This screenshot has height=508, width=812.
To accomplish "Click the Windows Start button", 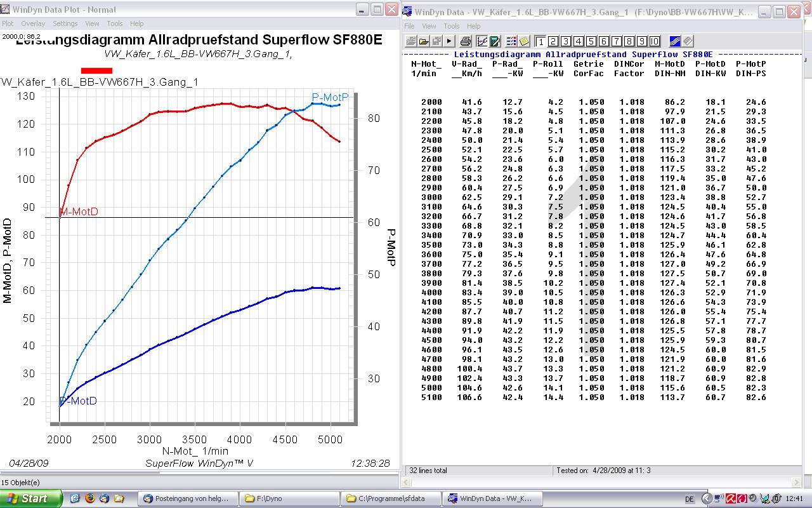I will tap(31, 498).
